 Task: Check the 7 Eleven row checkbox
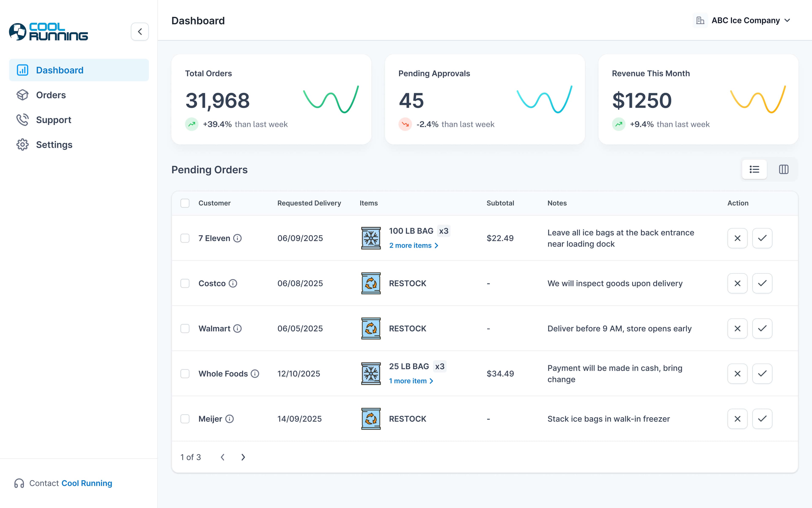point(185,238)
